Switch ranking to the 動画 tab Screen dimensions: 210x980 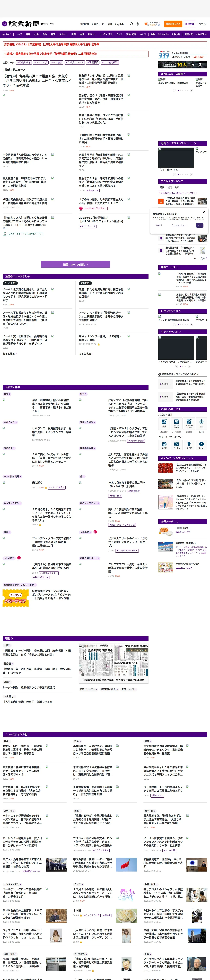177,187
